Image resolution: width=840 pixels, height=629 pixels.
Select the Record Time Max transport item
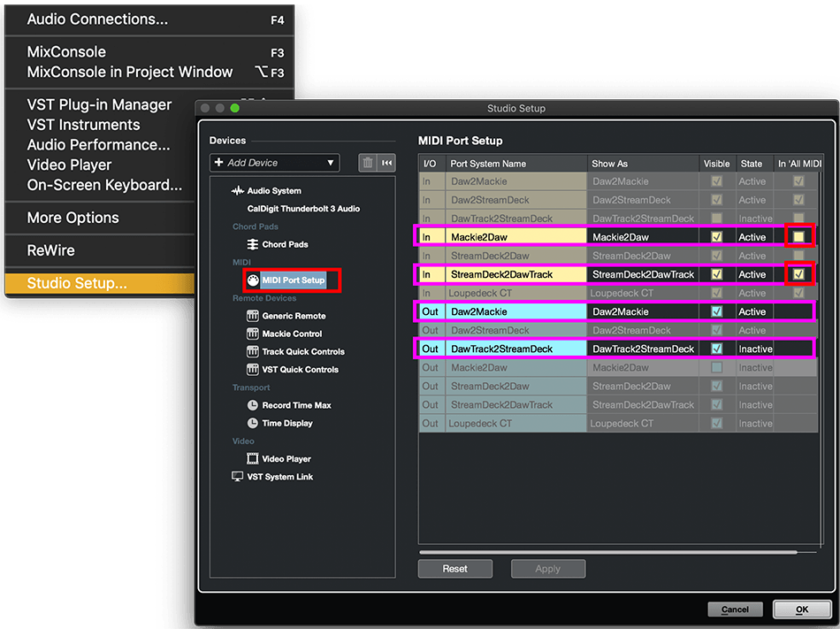[x=298, y=405]
